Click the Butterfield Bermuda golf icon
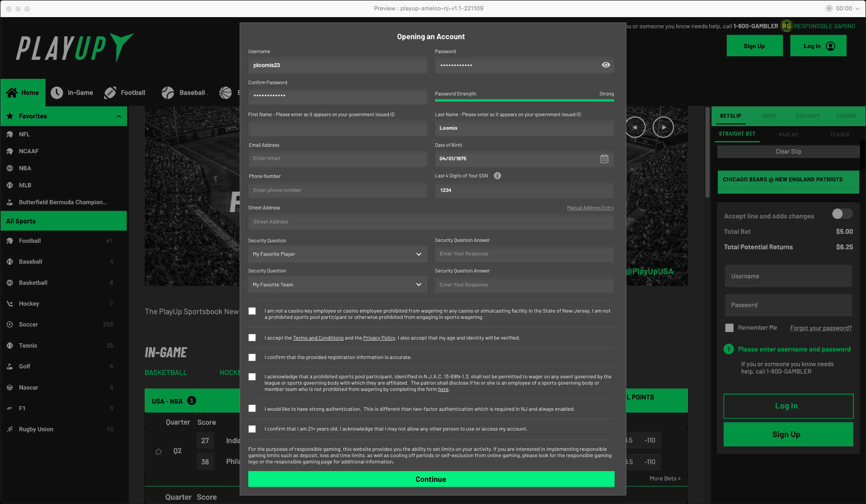 (10, 202)
